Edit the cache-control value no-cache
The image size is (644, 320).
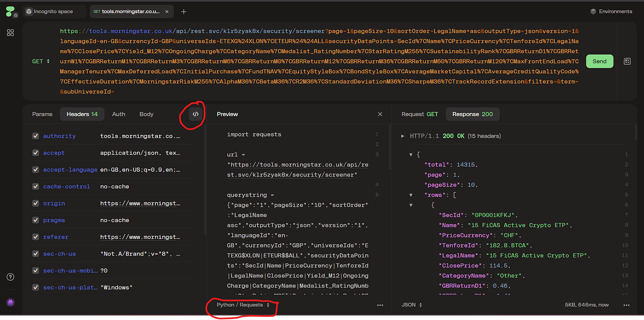(x=115, y=186)
